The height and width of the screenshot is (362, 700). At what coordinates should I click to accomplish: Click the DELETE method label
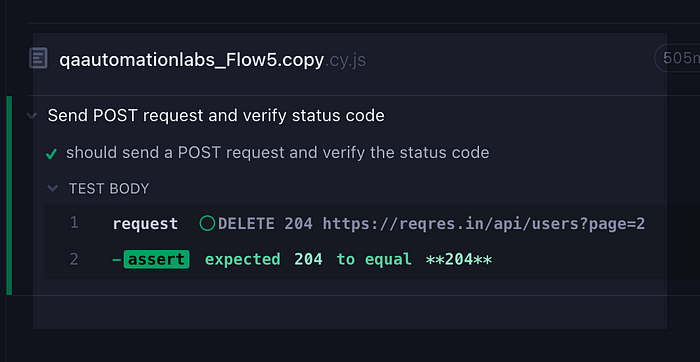click(246, 223)
